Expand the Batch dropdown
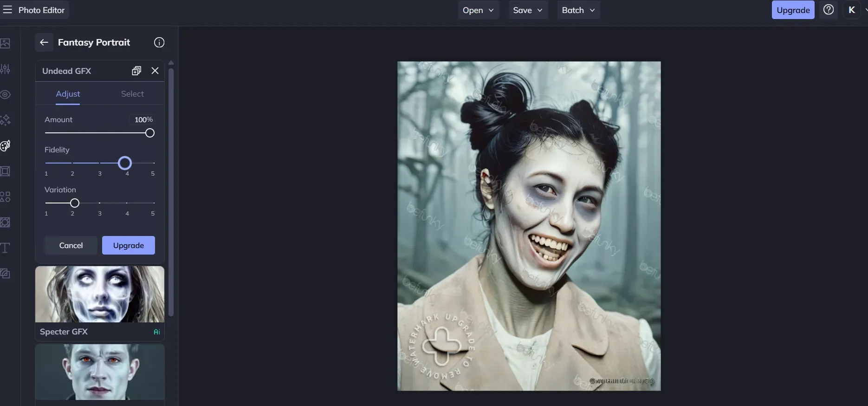868x406 pixels. pyautogui.click(x=578, y=10)
